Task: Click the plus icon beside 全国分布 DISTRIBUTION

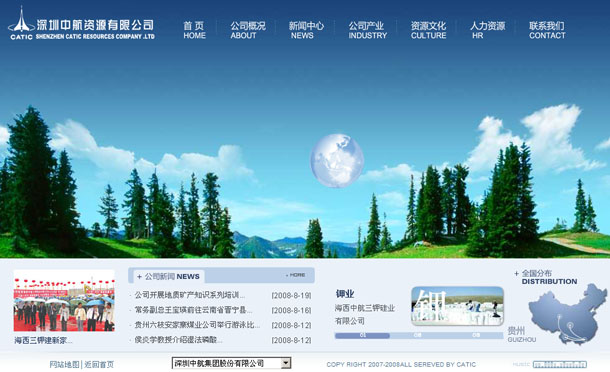Action: 516,274
